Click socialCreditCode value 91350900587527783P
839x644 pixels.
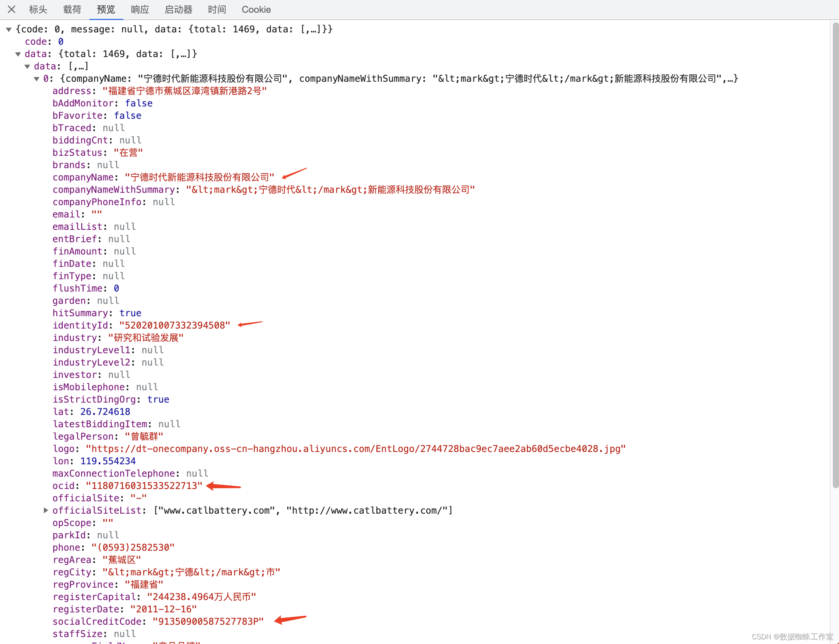208,622
